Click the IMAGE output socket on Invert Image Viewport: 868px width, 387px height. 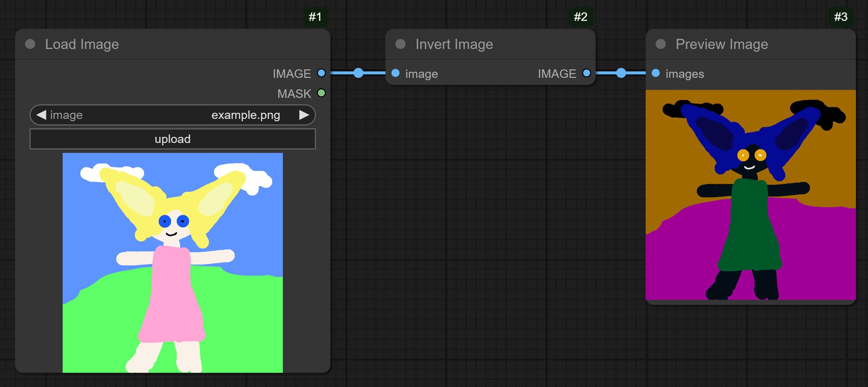[587, 73]
